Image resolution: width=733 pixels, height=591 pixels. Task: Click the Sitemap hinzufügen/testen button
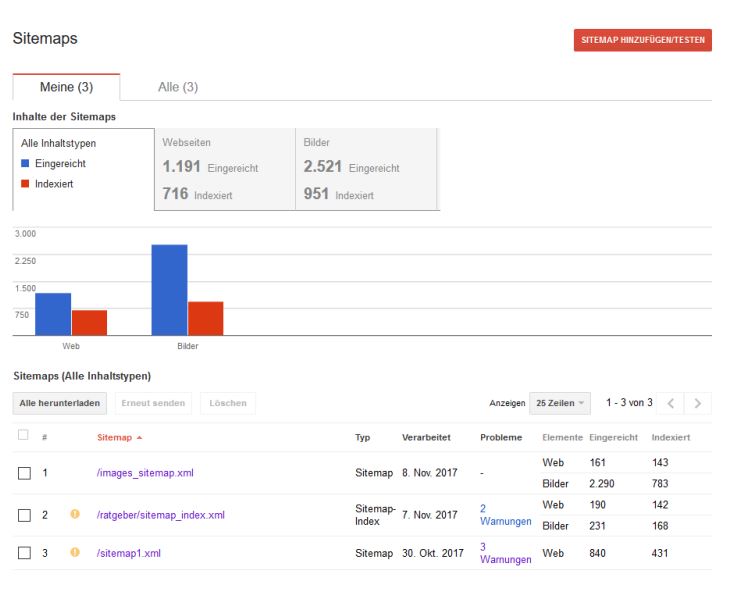click(x=642, y=40)
